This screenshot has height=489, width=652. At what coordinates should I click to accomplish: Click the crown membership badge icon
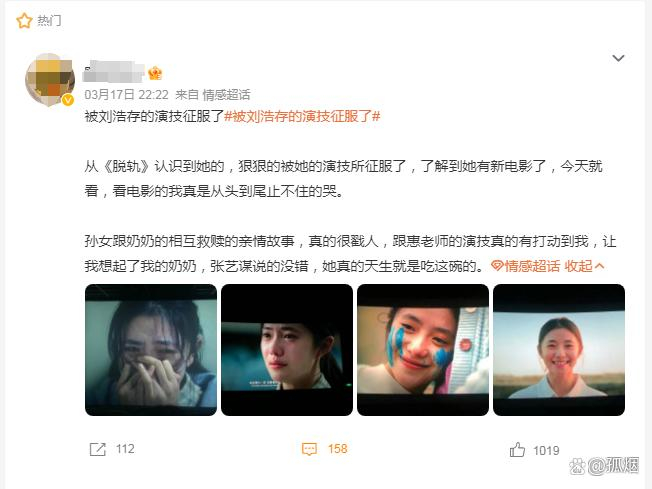click(x=155, y=74)
